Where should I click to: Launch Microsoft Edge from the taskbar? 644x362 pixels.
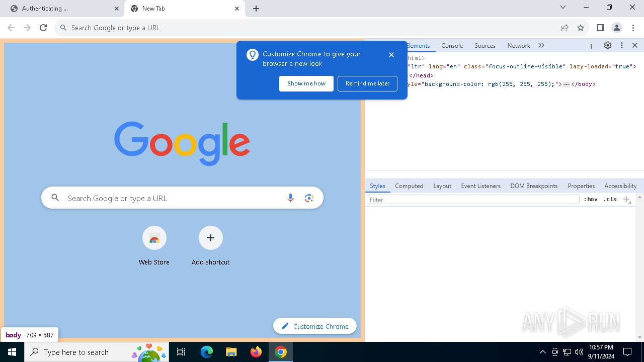[207, 352]
